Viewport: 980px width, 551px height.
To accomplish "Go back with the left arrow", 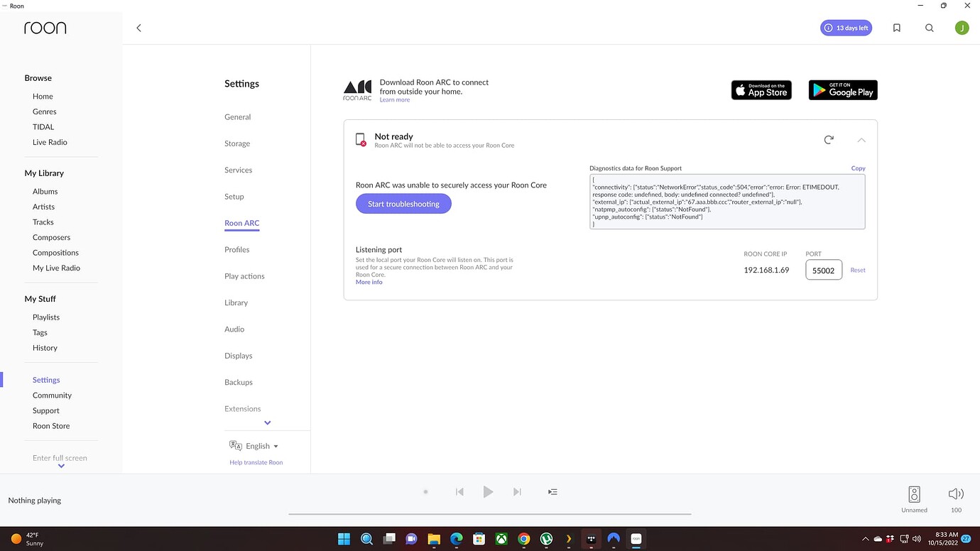I will click(x=138, y=28).
